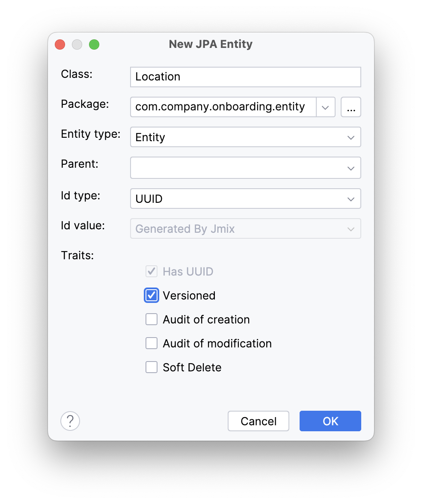Confirm entity creation with OK
The image size is (422, 504).
point(330,421)
